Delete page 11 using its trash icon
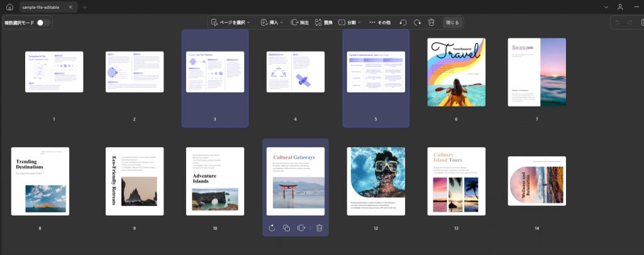This screenshot has width=644, height=255. [319, 228]
